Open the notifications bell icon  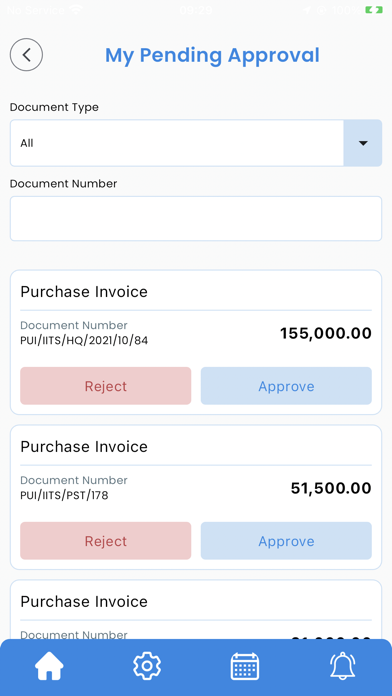click(x=343, y=666)
